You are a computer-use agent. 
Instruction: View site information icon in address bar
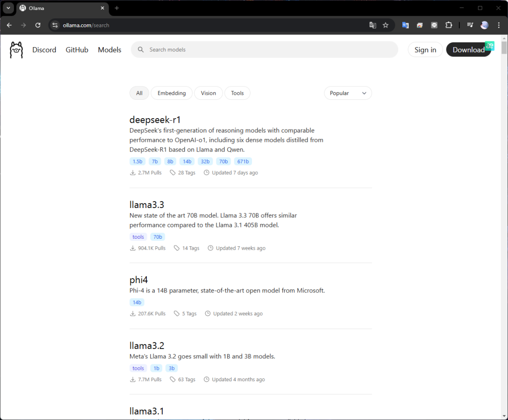tap(55, 25)
